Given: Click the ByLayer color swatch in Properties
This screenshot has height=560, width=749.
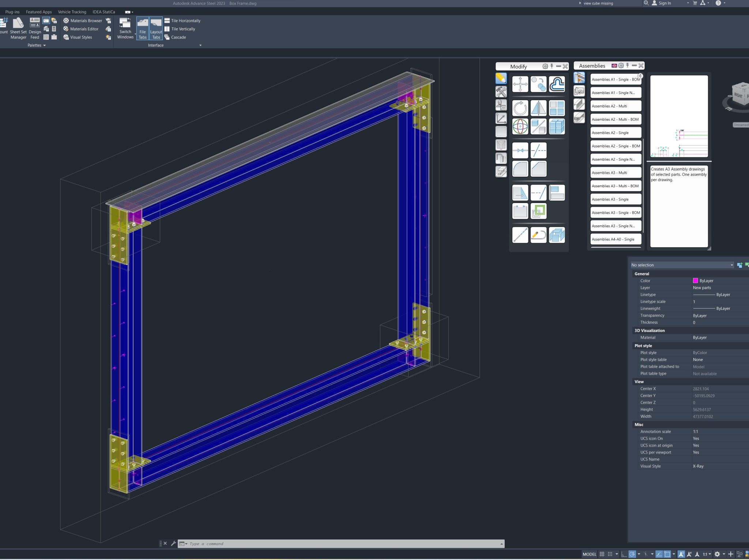Looking at the screenshot, I should point(695,281).
